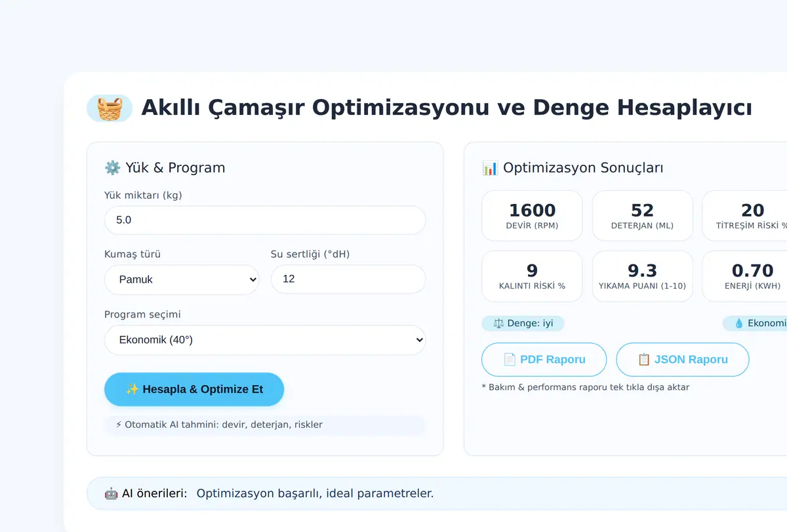The width and height of the screenshot is (787, 532).
Task: Click the Su sertliği (°dH) label
Action: tap(310, 254)
